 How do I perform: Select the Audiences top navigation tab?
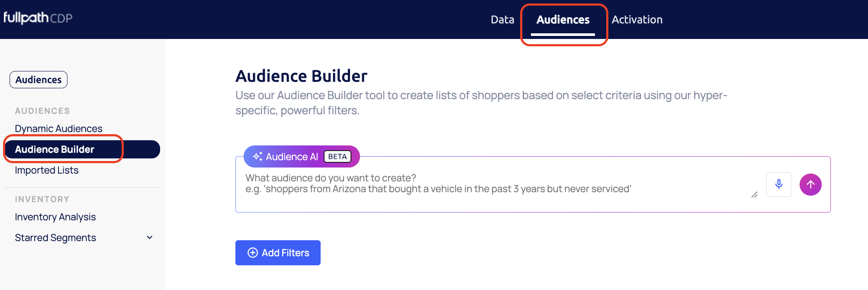(563, 19)
